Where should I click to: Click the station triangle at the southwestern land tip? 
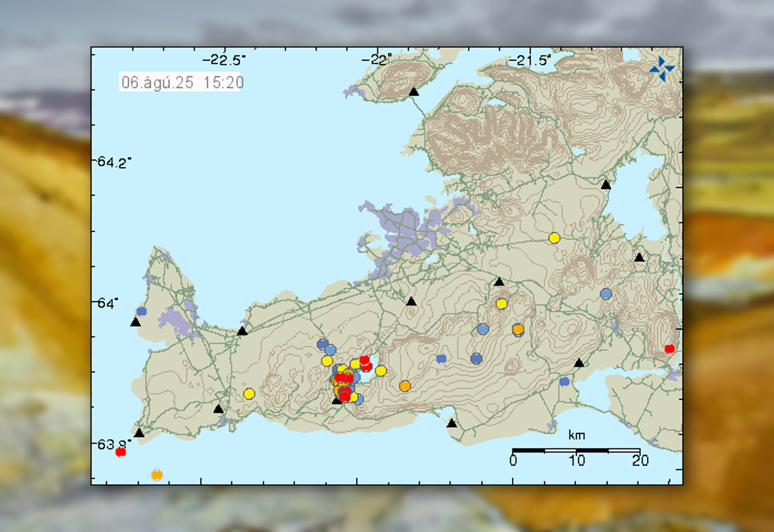point(139,433)
